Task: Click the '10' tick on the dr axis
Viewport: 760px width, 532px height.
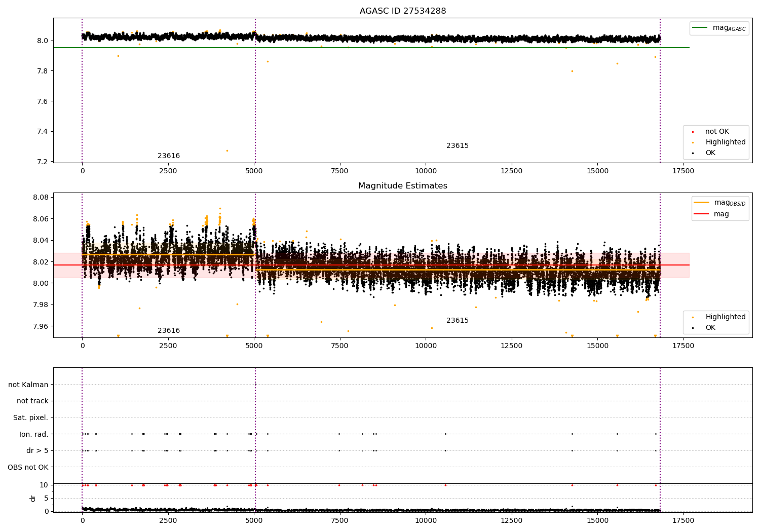Action: coord(45,485)
